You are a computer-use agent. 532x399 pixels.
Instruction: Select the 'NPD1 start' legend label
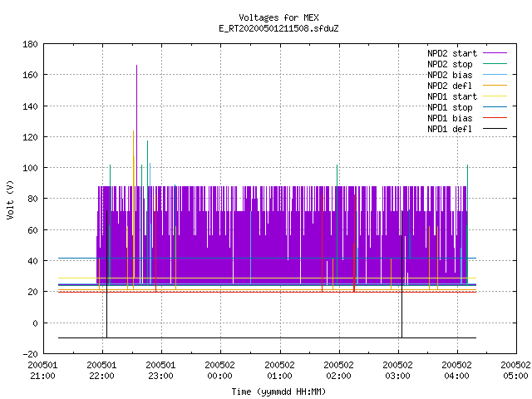click(x=452, y=96)
